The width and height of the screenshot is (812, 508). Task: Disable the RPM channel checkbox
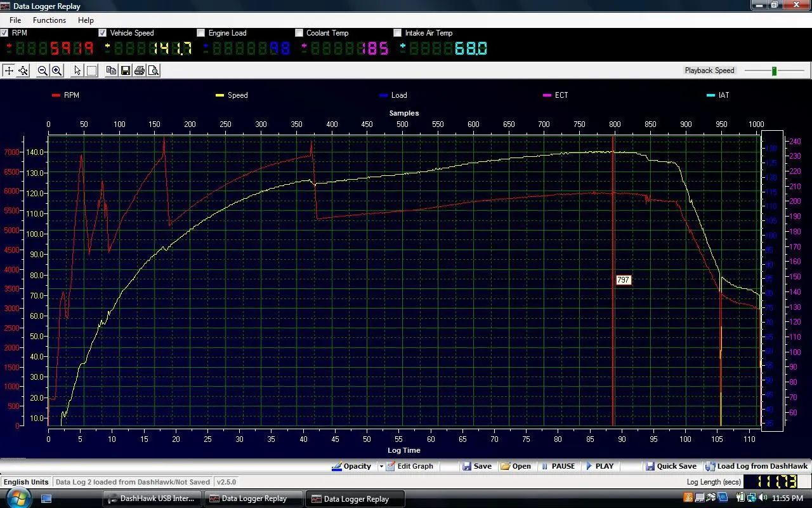pyautogui.click(x=4, y=32)
